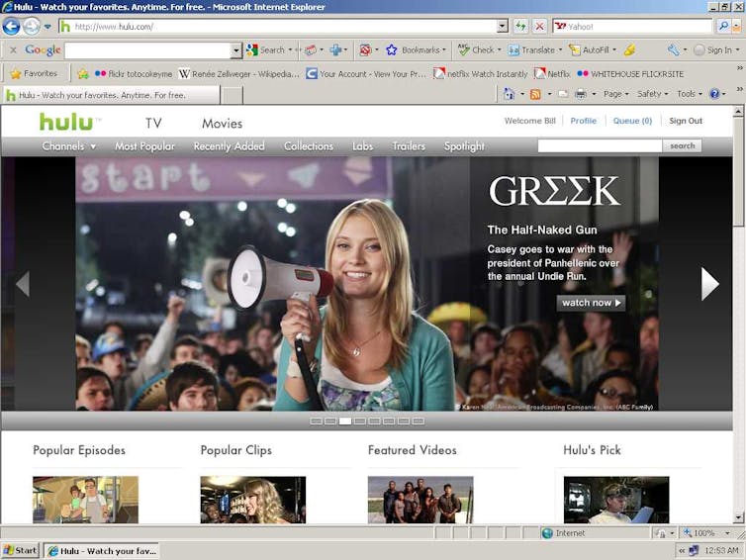The width and height of the screenshot is (746, 560).
Task: Expand the Yahoo search provider dropdown
Action: pyautogui.click(x=737, y=26)
